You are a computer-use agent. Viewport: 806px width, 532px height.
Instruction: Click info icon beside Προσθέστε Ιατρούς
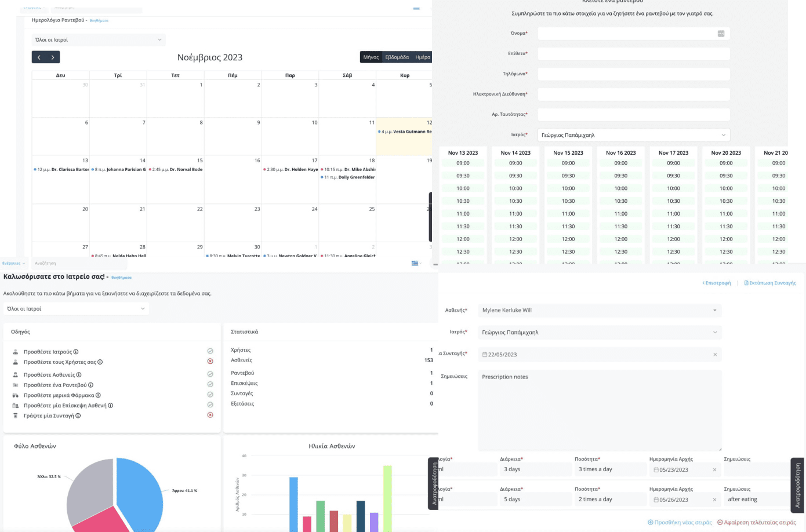pos(76,352)
